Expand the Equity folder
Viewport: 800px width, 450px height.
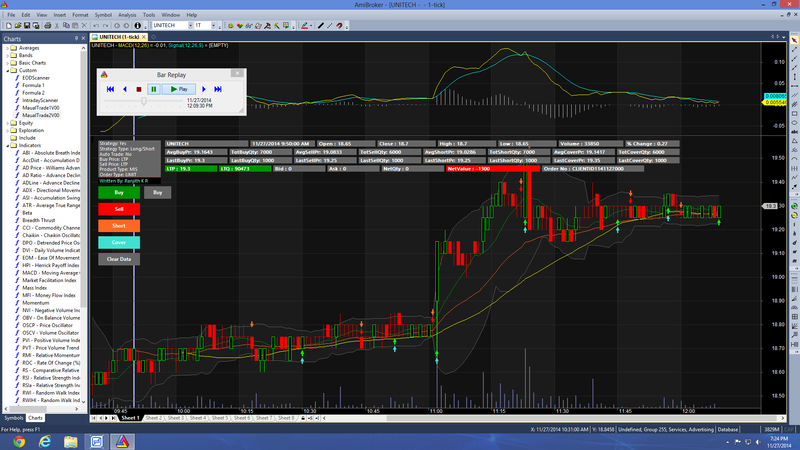pos(8,123)
